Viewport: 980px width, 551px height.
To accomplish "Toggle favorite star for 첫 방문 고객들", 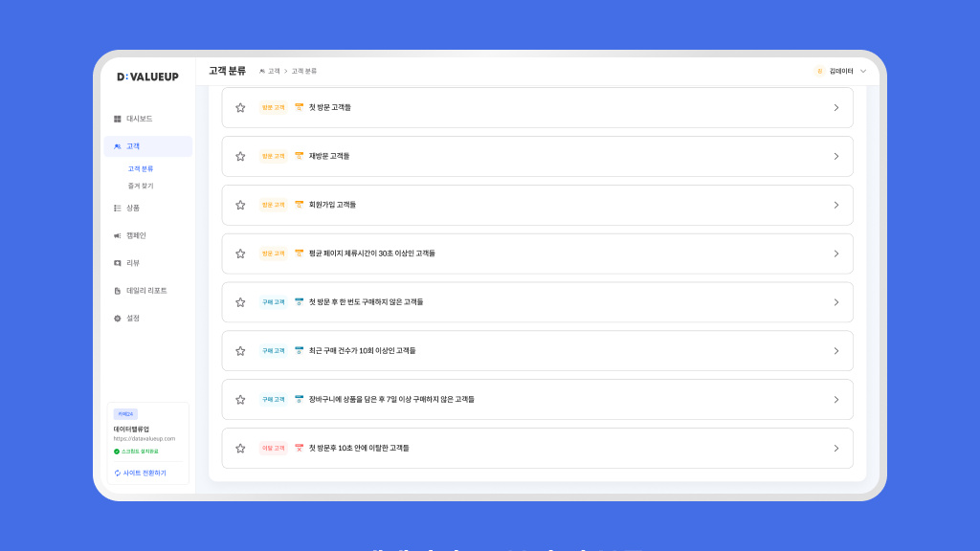I will click(x=240, y=107).
